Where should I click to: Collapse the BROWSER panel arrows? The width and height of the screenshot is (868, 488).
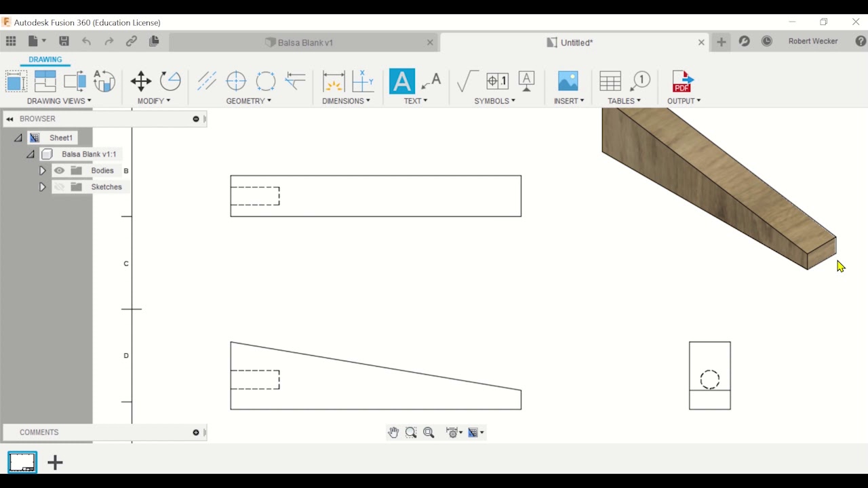pos(9,119)
